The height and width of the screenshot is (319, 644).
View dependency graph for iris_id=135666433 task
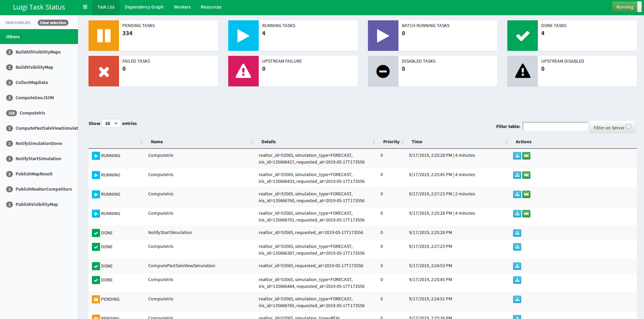[x=517, y=175]
